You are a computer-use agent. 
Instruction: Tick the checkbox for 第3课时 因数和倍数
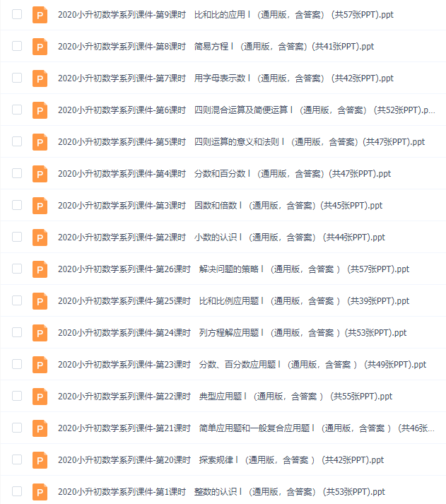[x=17, y=205]
